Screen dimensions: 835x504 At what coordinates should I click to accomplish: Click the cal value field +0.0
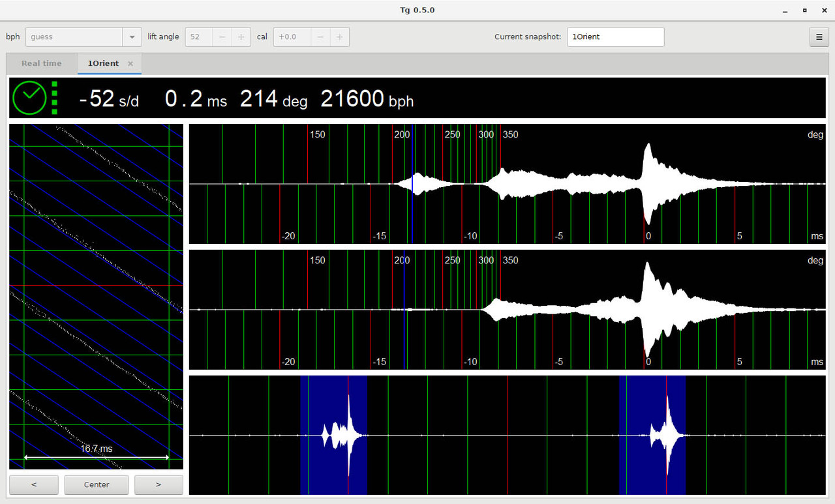click(x=292, y=37)
